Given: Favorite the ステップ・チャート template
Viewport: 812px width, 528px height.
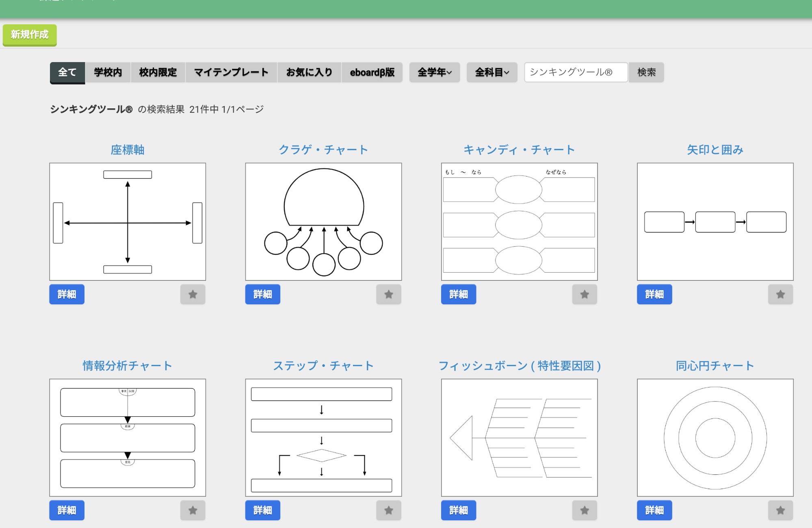Looking at the screenshot, I should coord(388,510).
